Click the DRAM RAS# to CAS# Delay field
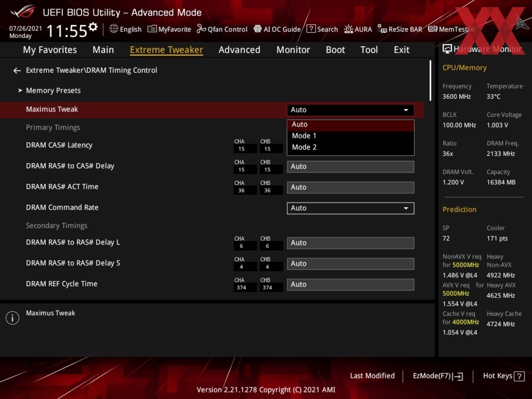 pyautogui.click(x=350, y=167)
